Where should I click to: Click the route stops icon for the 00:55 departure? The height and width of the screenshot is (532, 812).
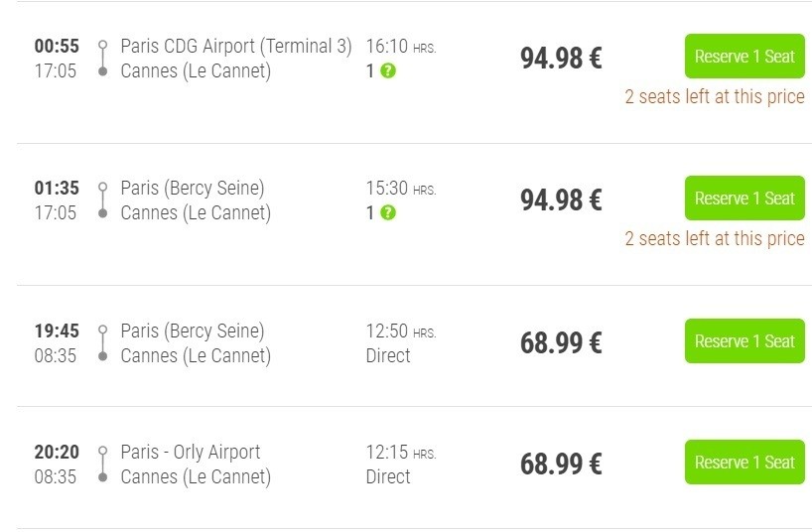click(x=102, y=59)
